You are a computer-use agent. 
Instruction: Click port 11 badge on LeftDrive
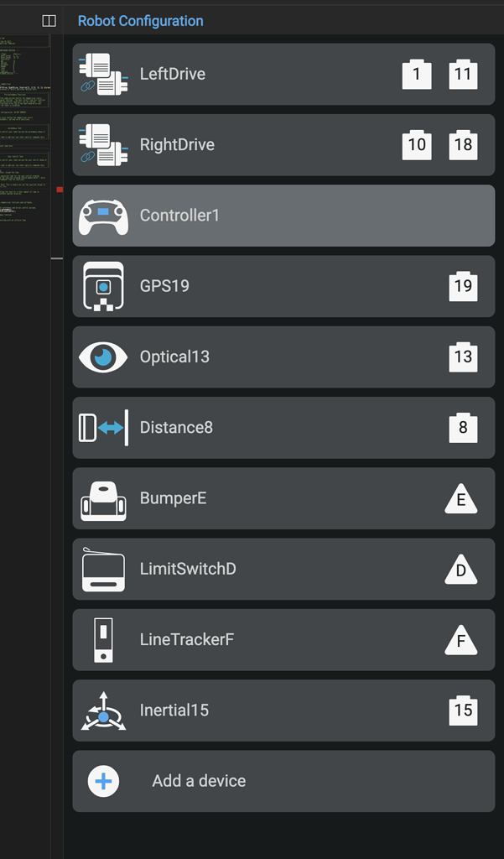pyautogui.click(x=463, y=75)
